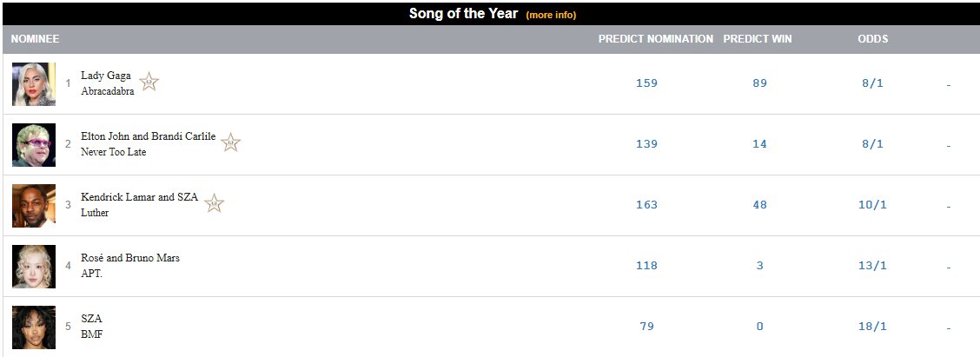Open the 18/1 odds for SZA BMF
The image size is (980, 357).
872,327
